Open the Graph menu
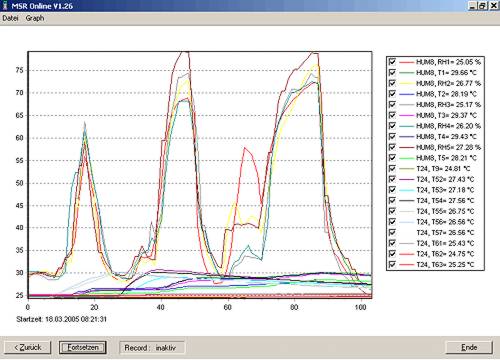Viewport: 500px width, 360px height. 35,18
